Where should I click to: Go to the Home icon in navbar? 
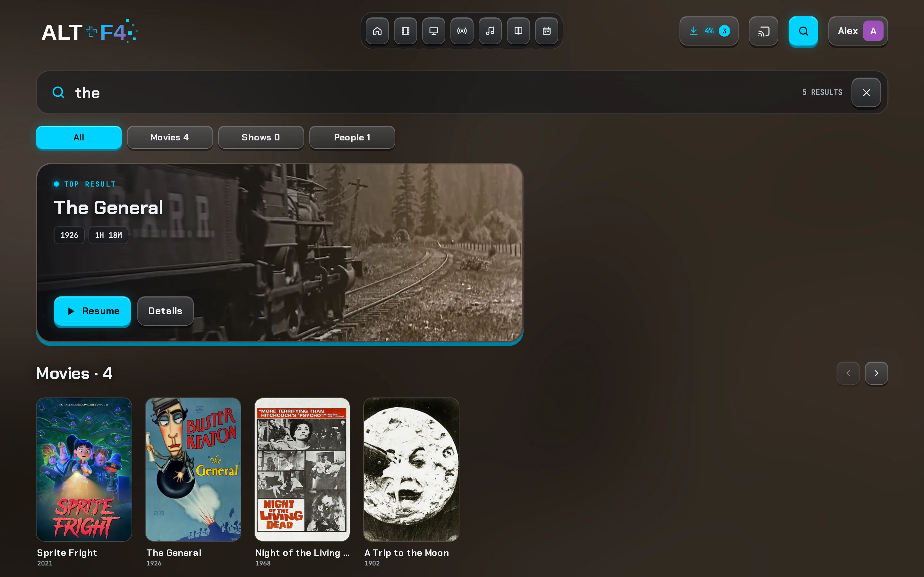[377, 31]
